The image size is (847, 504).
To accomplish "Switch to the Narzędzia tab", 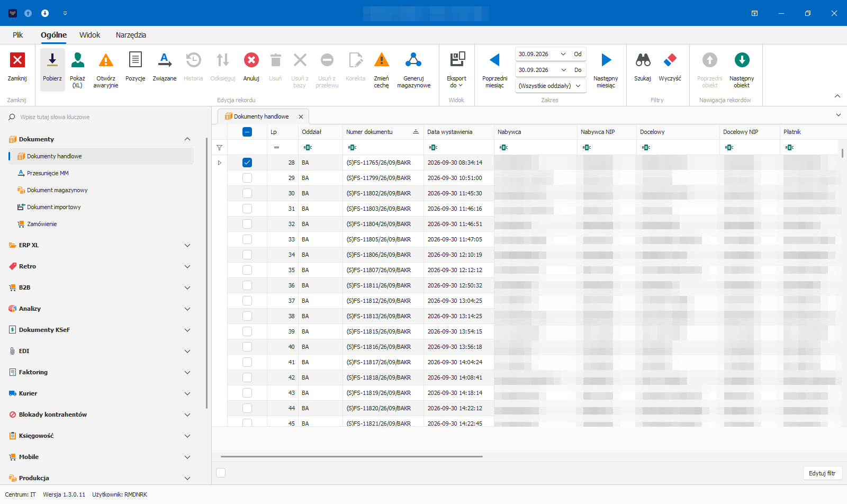I will pos(131,35).
